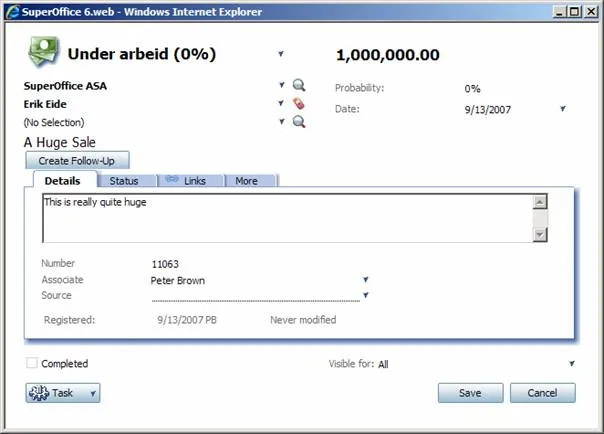
Task: Click the Cancel button
Action: (542, 393)
